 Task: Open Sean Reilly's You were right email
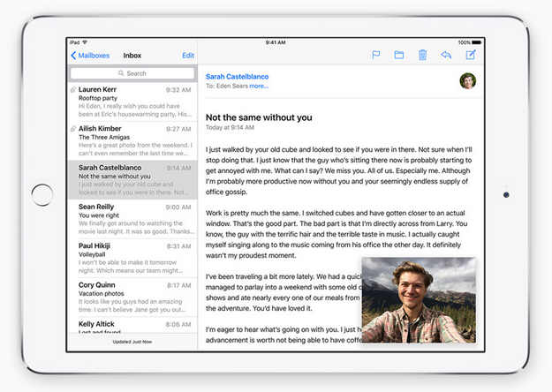click(x=132, y=219)
